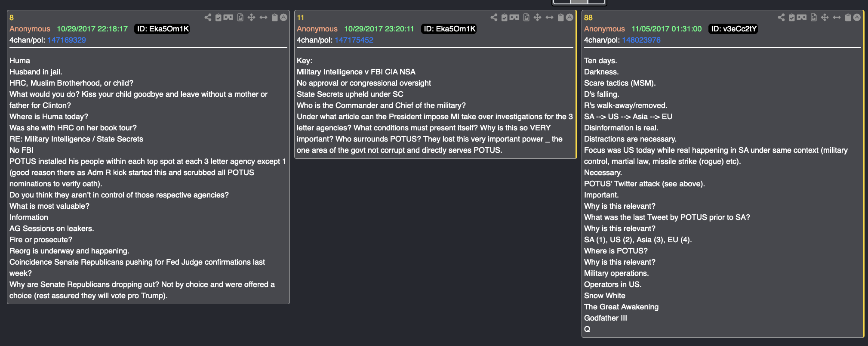Click the yellow post number 8

12,18
